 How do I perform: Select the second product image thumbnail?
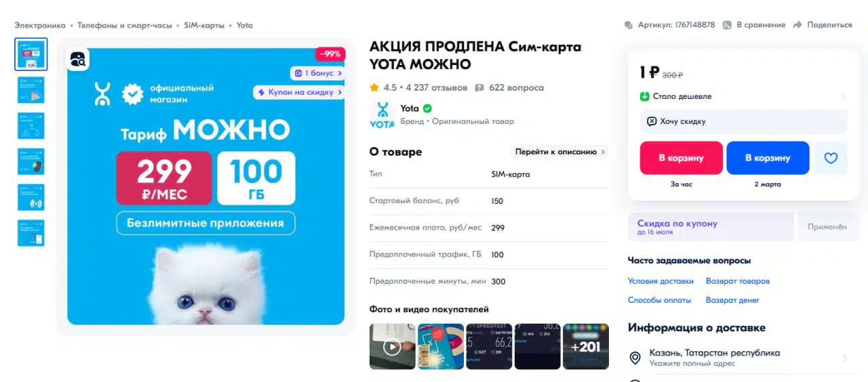(x=31, y=90)
